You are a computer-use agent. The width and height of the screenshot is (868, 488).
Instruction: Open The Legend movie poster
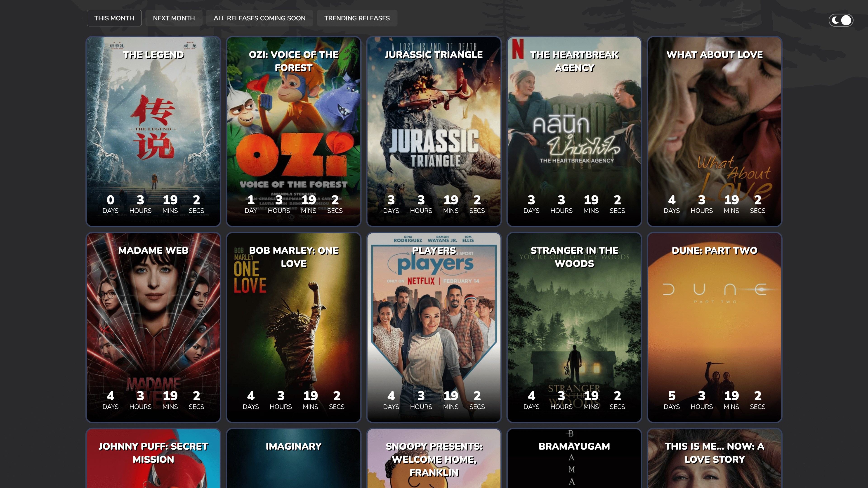tap(153, 131)
